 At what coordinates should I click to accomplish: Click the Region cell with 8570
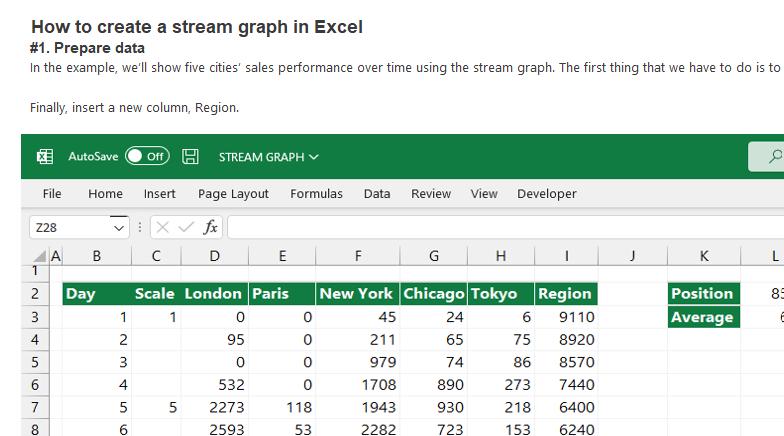tap(566, 362)
